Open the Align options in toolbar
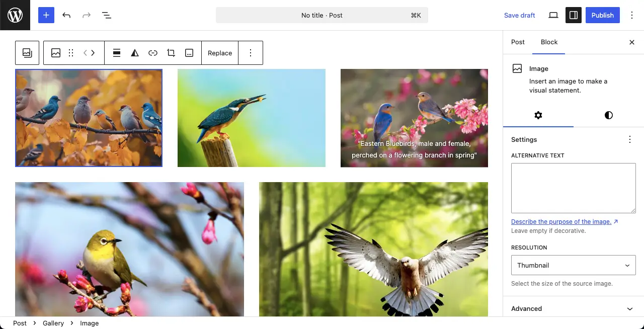The height and width of the screenshot is (329, 644). click(x=117, y=53)
